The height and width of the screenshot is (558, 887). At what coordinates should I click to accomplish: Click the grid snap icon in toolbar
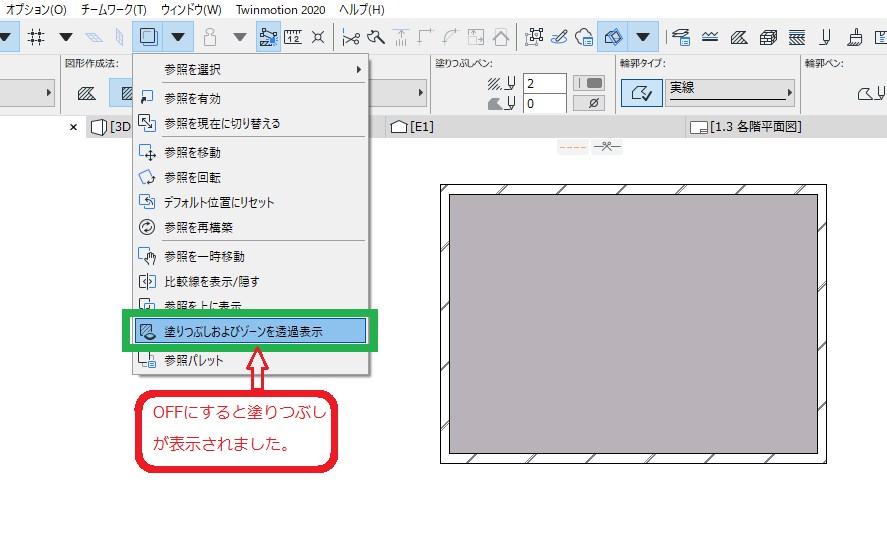tap(36, 37)
